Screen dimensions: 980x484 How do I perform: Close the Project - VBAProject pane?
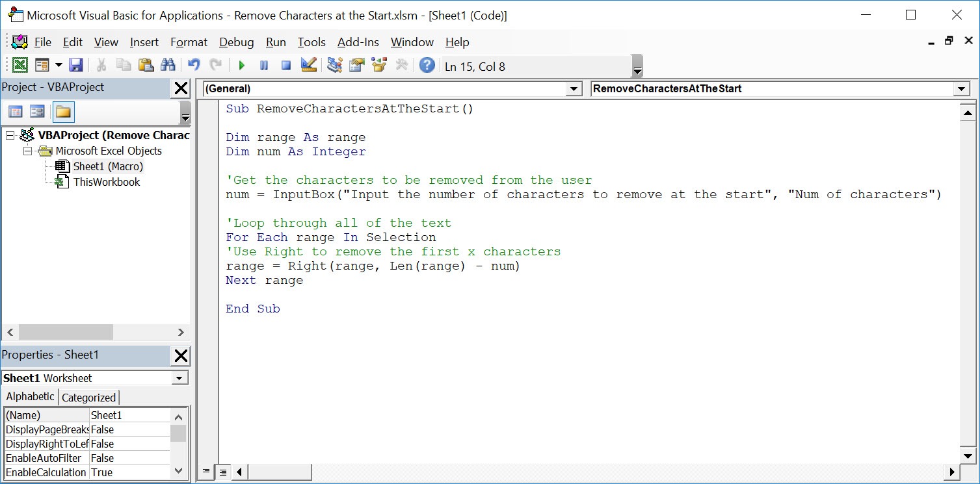(181, 88)
